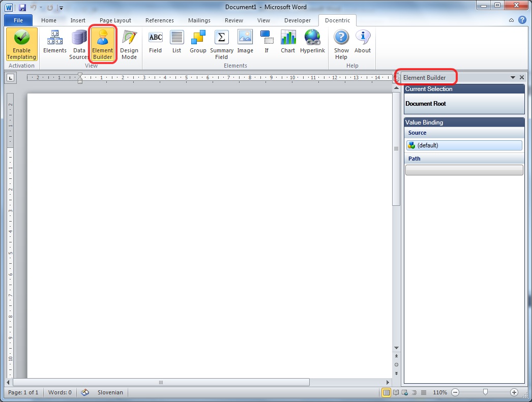Switch to Full Screen Reading view
Screen dimensions: 532x402
coord(396,392)
